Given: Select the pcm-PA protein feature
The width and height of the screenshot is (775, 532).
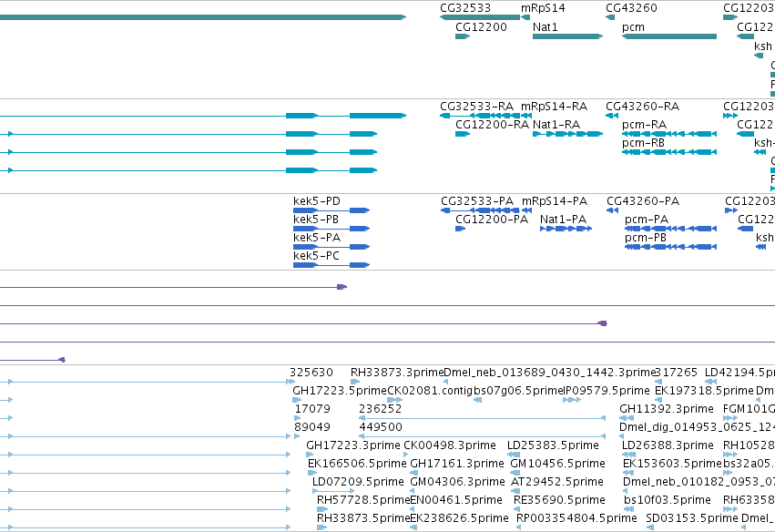Looking at the screenshot, I should point(670,229).
